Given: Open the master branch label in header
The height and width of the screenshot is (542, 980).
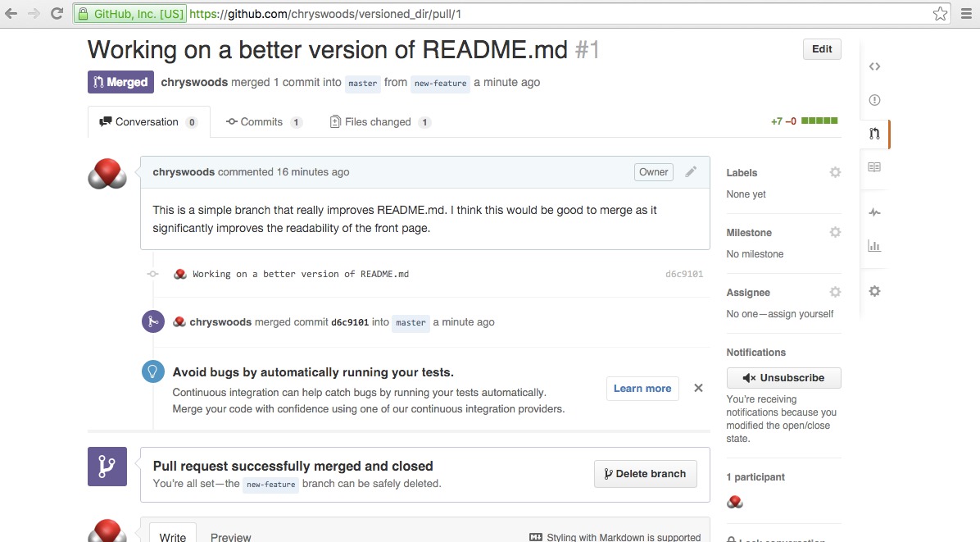Looking at the screenshot, I should (x=362, y=83).
